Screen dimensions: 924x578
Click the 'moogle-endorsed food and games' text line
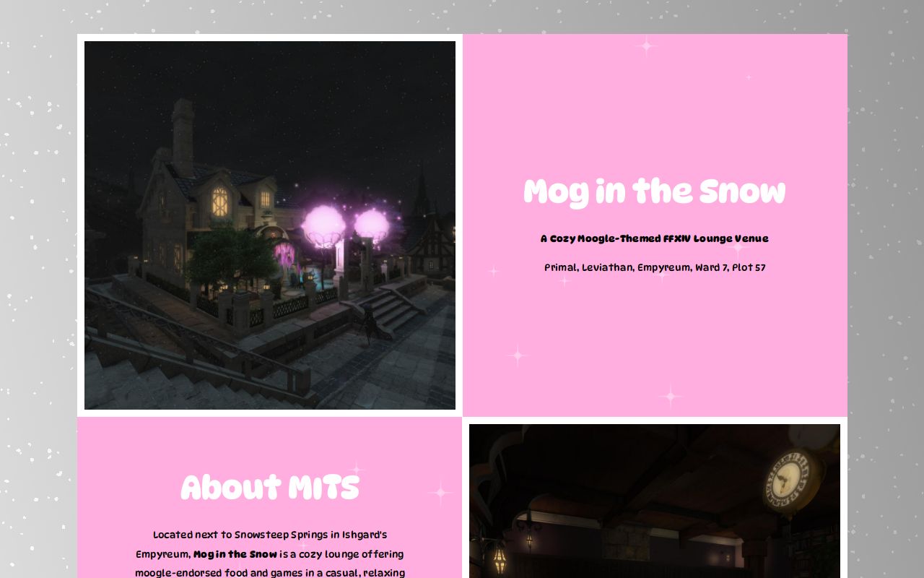point(269,573)
